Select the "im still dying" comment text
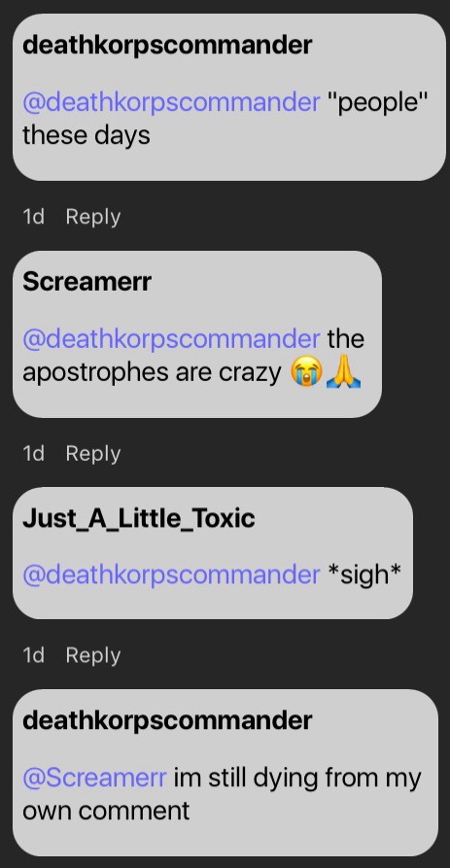The height and width of the screenshot is (868, 450). tap(222, 794)
